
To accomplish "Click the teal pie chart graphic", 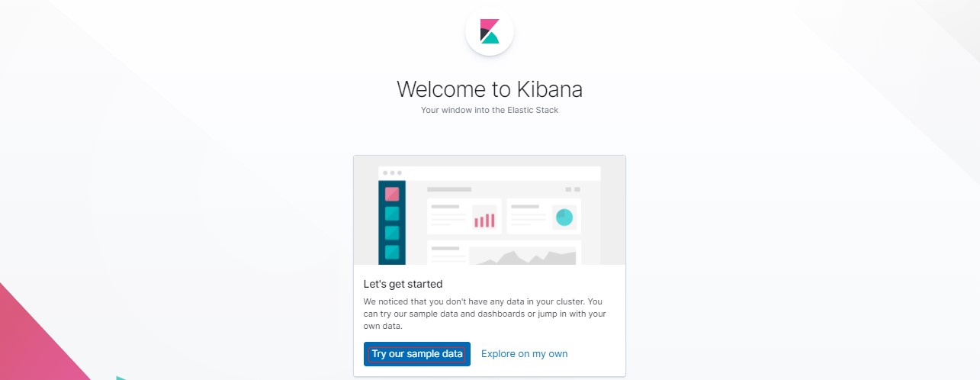I will click(x=564, y=217).
